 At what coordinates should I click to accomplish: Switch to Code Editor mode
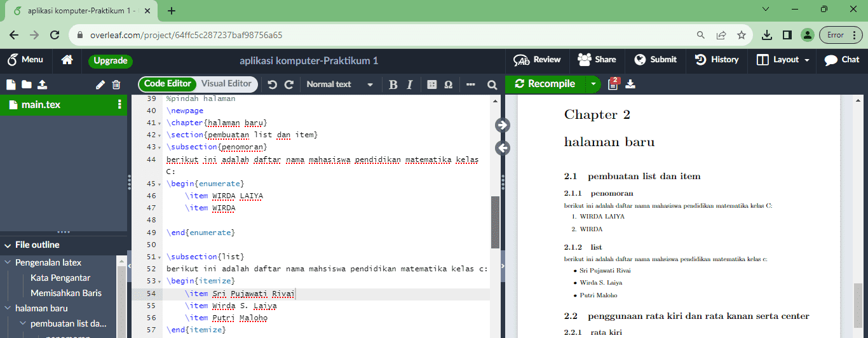pos(167,84)
